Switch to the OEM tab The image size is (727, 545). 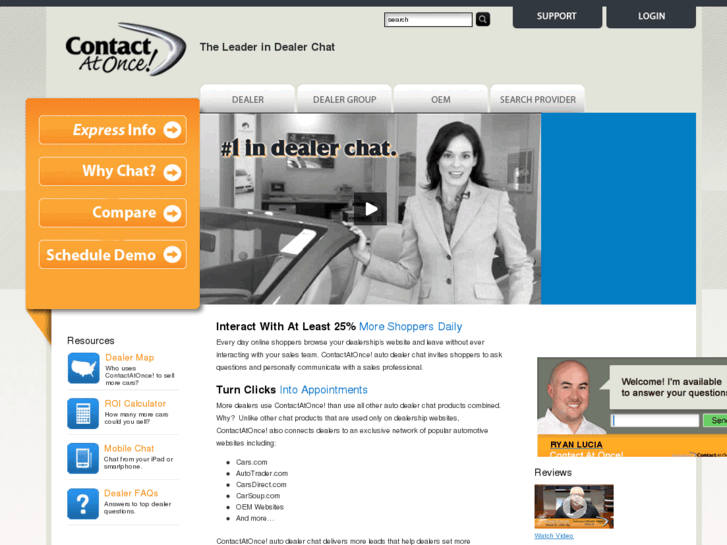(x=440, y=99)
